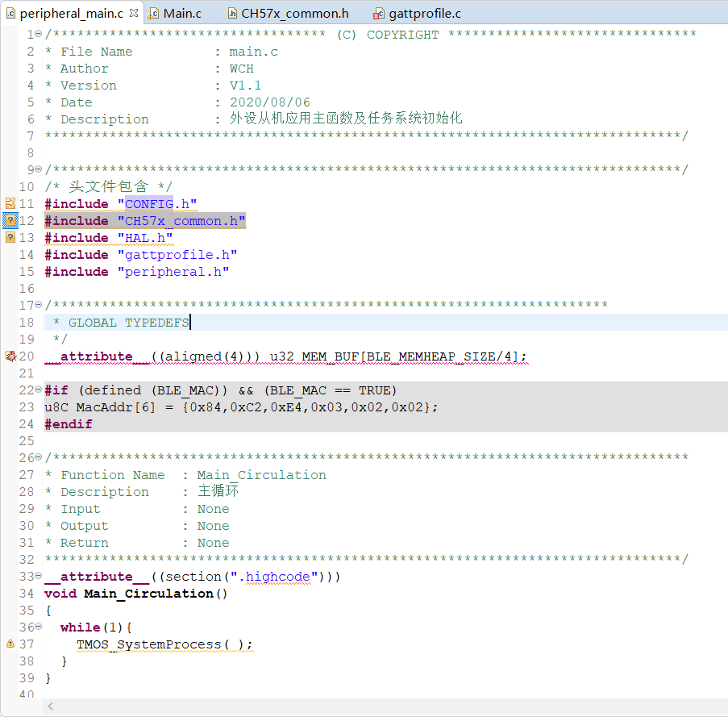Screen dimensions: 728x717
Task: Click the Main.c tab file icon
Action: point(154,14)
